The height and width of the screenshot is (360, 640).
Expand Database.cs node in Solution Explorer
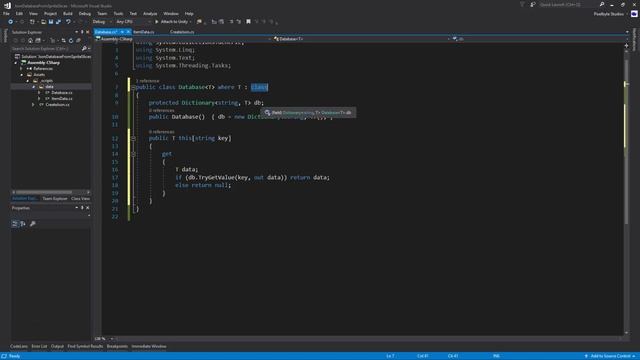pos(39,93)
